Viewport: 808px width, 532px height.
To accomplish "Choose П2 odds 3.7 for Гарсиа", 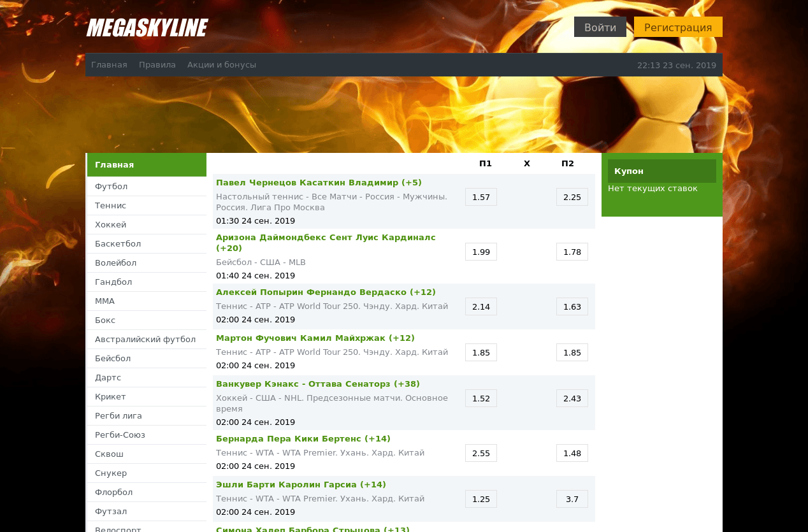I will click(x=572, y=500).
